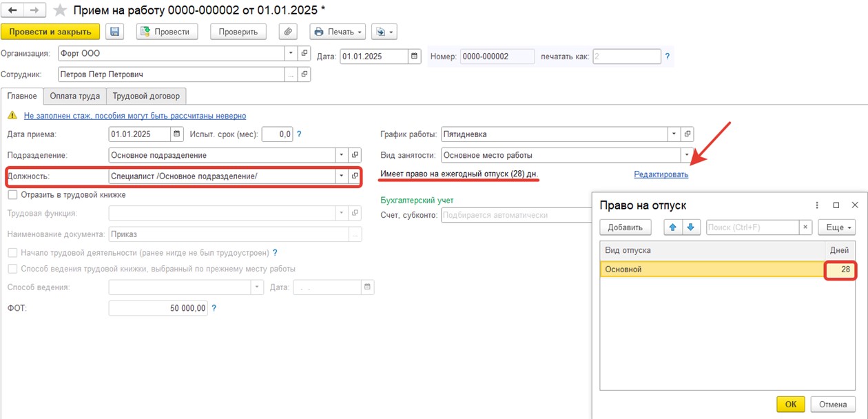Image resolution: width=868 pixels, height=419 pixels.
Task: Open the paperclip attachments icon
Action: pyautogui.click(x=288, y=32)
